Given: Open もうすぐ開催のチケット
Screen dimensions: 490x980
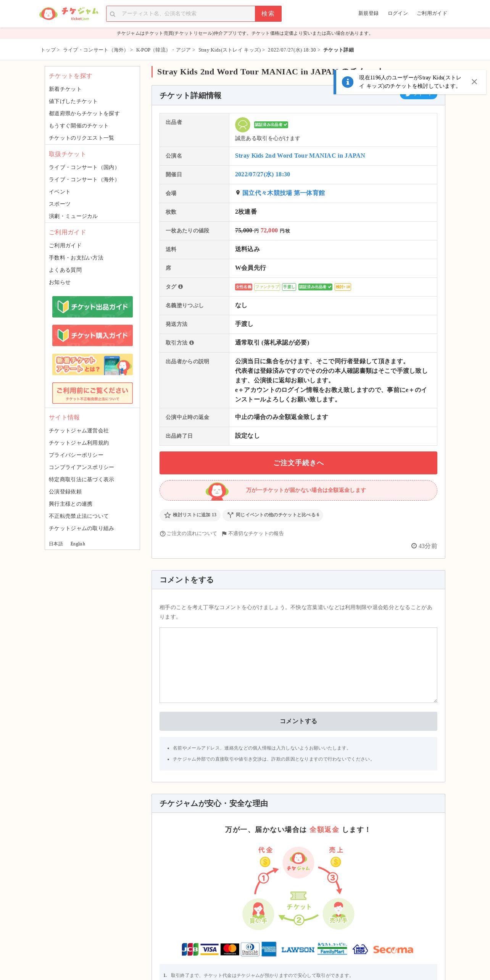Looking at the screenshot, I should [x=79, y=126].
